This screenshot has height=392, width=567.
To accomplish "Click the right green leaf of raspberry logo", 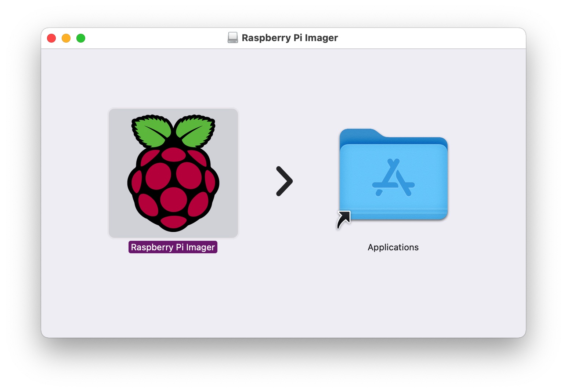I will (x=194, y=131).
